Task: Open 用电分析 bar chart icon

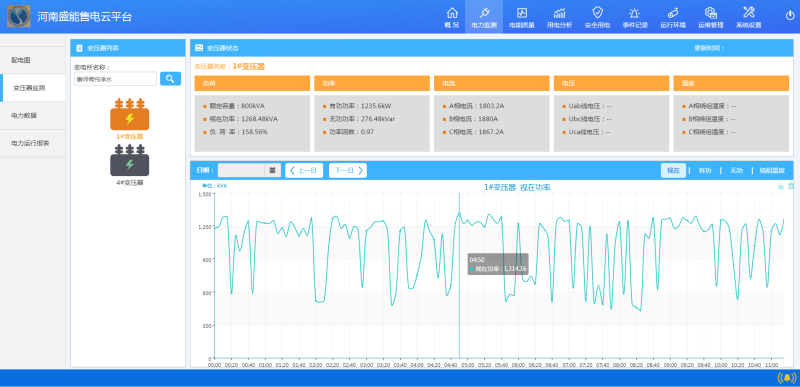Action: (559, 13)
